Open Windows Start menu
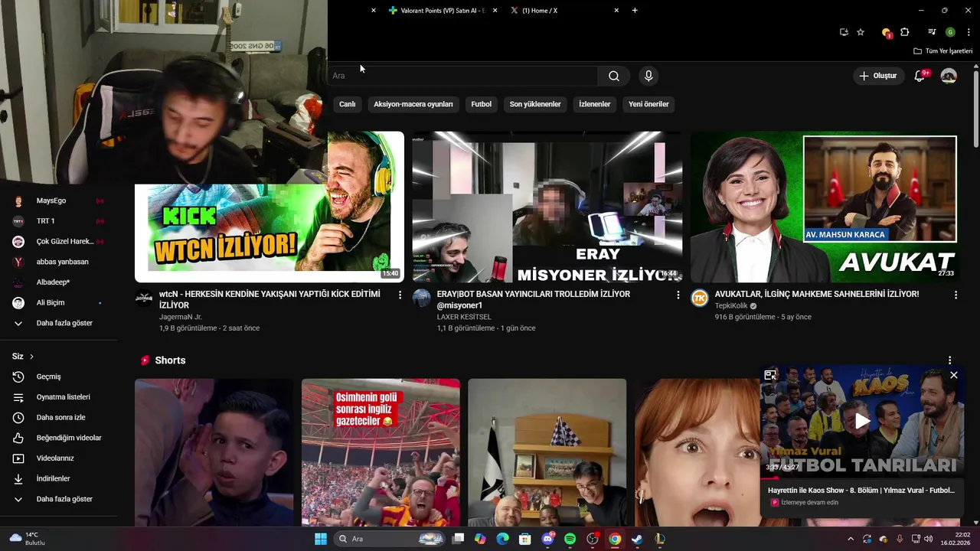The image size is (980, 551). click(321, 539)
